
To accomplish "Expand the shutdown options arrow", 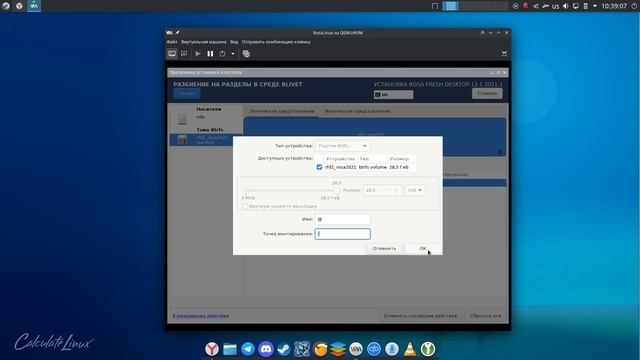I will pos(233,53).
